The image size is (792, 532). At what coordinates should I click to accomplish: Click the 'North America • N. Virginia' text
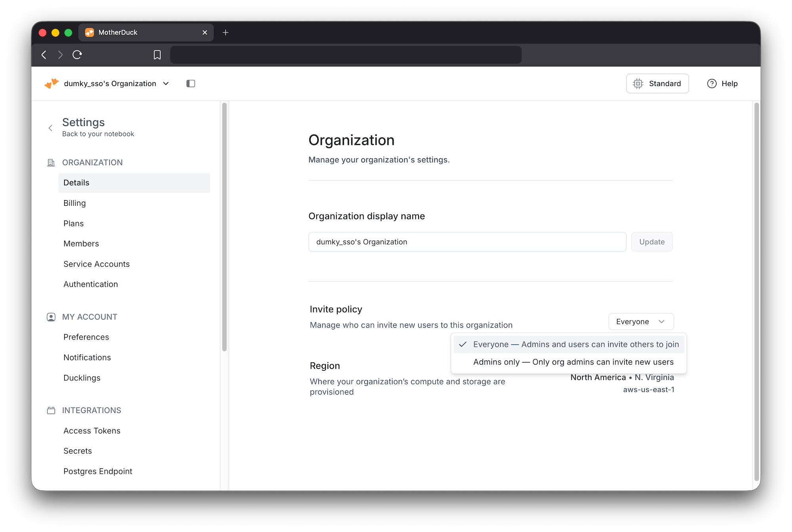pos(622,377)
